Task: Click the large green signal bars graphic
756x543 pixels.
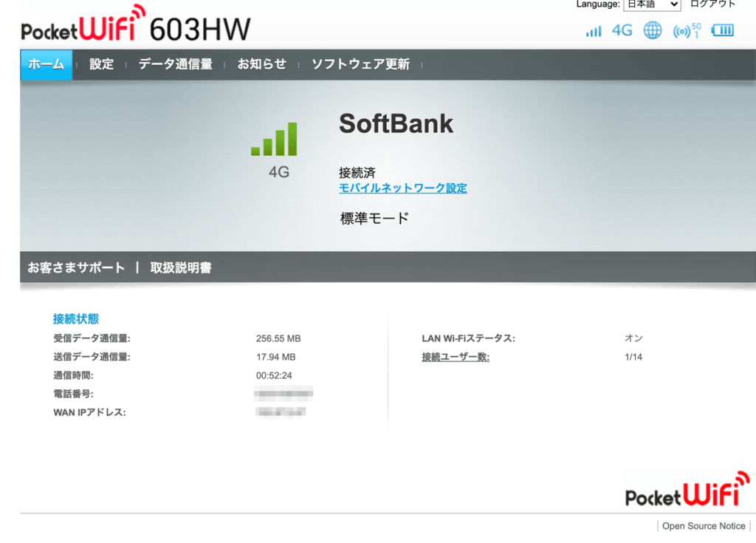Action: pos(274,139)
